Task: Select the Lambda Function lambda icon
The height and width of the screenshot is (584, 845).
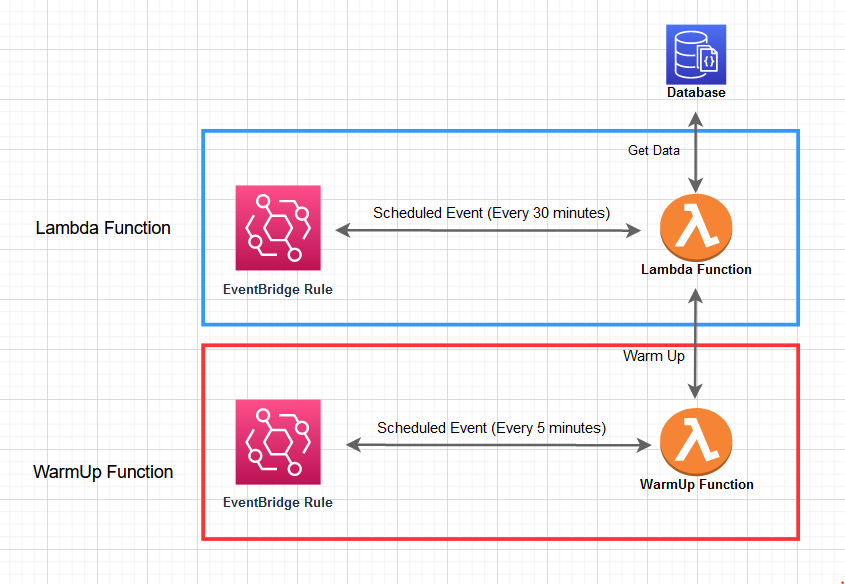Action: coord(695,228)
